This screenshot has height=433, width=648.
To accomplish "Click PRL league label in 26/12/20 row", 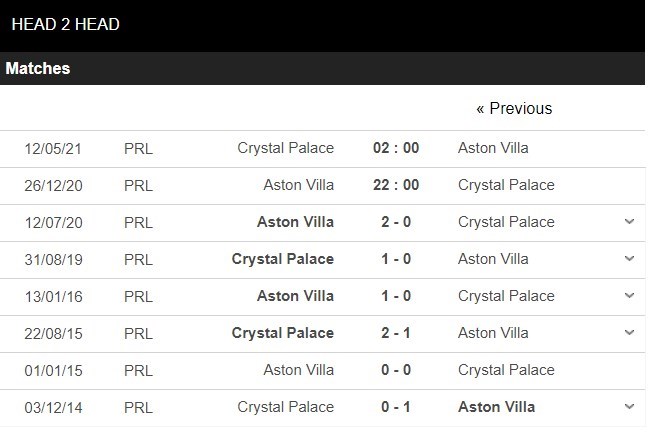I will [x=139, y=185].
